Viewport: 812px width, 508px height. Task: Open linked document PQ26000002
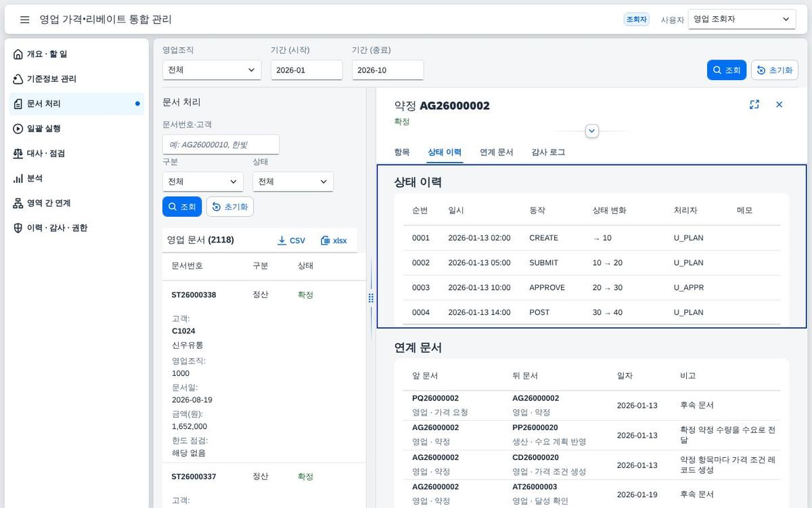(x=435, y=398)
